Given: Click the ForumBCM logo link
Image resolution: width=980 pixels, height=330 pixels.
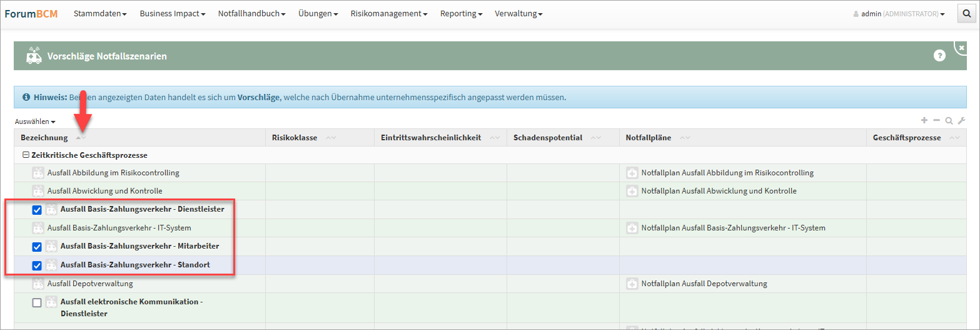Looking at the screenshot, I should (31, 14).
